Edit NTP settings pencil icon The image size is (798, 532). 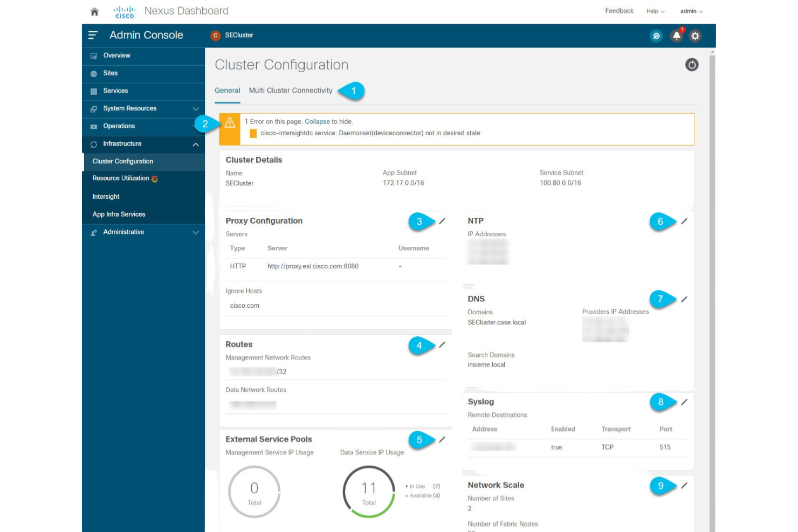pos(684,222)
